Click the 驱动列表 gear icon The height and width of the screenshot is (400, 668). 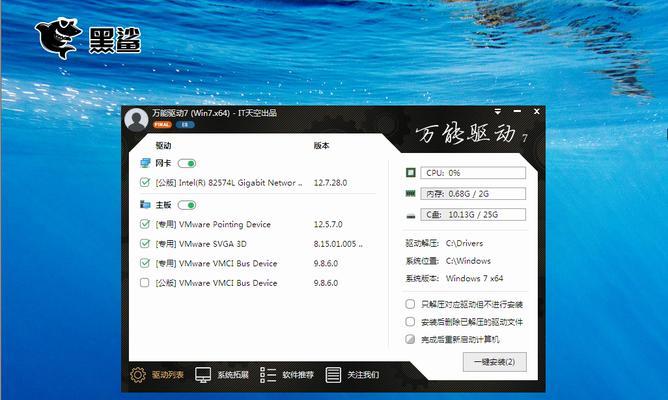(138, 375)
